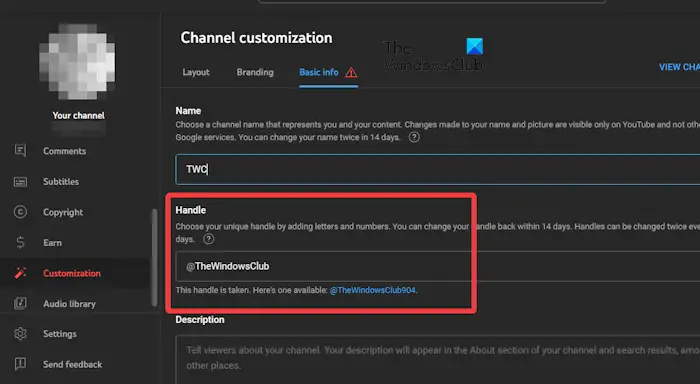
Task: Click the blurred channel profile picture
Action: [77, 62]
